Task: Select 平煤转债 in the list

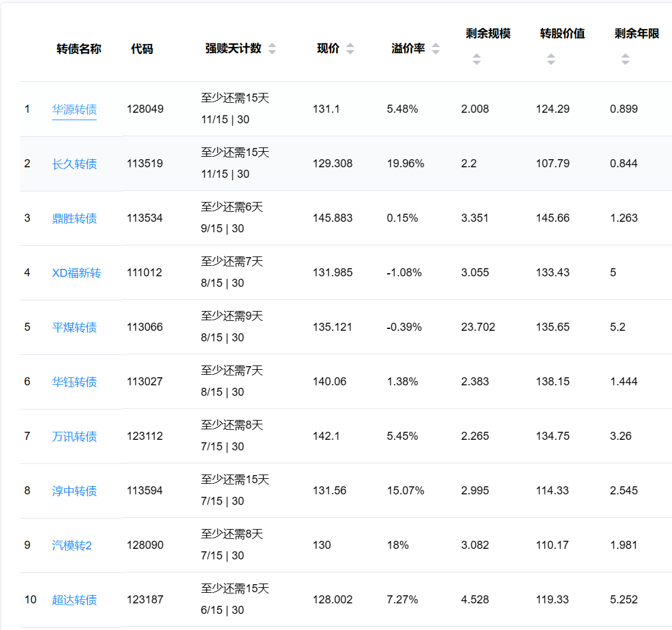Action: pyautogui.click(x=74, y=328)
